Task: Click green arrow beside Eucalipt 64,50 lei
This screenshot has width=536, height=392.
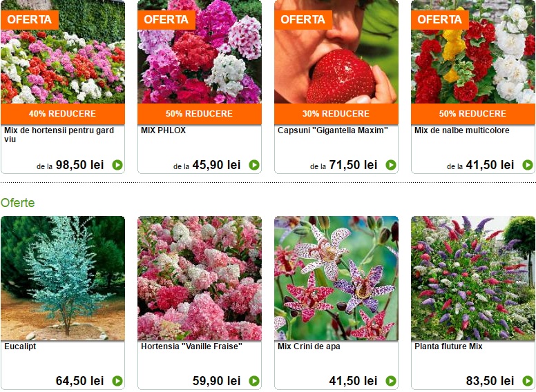Action: [x=117, y=381]
